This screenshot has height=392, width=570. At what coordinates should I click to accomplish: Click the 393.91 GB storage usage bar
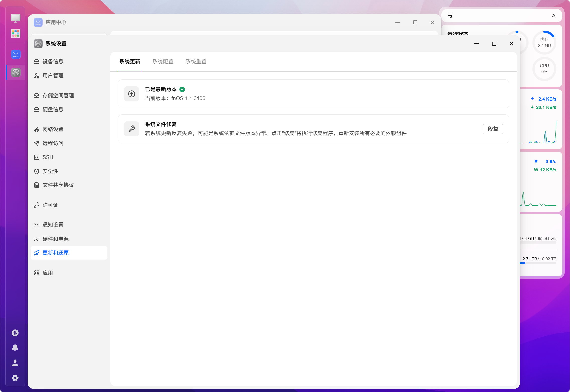pos(538,243)
